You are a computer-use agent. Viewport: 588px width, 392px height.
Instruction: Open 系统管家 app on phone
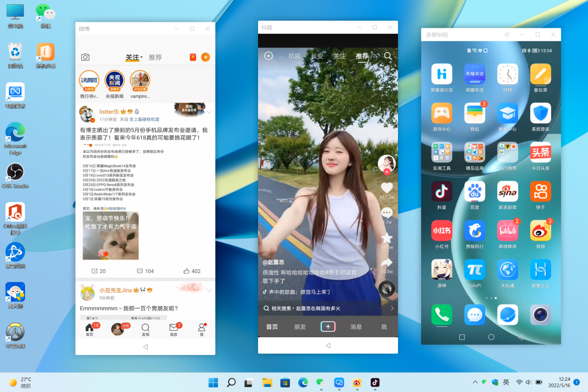click(540, 113)
